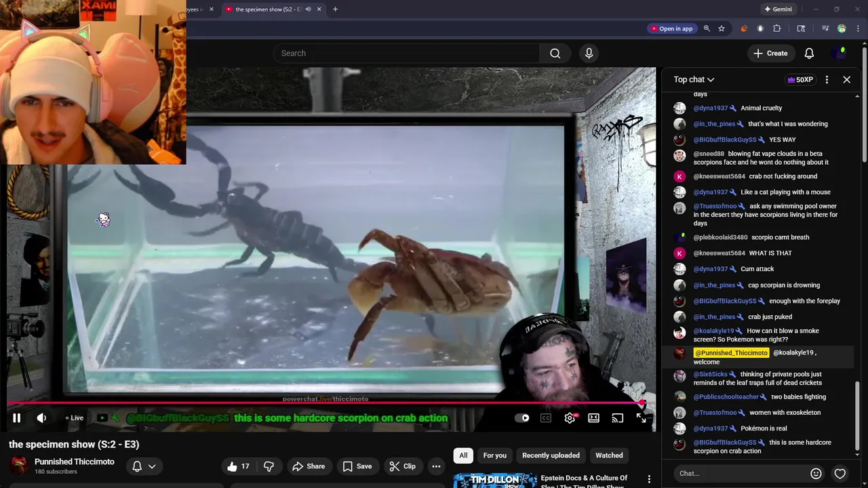Image resolution: width=868 pixels, height=488 pixels.
Task: Send a heart reaction in chat
Action: pos(840,473)
